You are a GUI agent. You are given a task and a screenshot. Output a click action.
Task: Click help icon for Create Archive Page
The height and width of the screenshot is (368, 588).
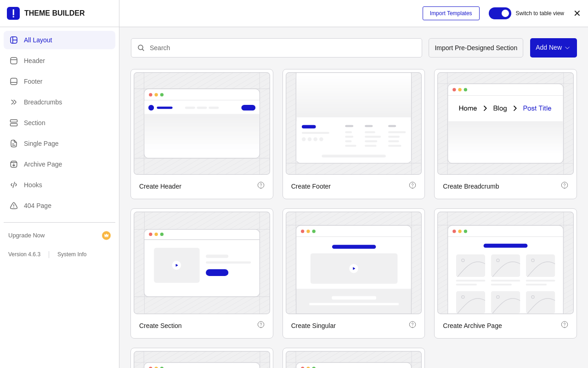[x=565, y=324]
